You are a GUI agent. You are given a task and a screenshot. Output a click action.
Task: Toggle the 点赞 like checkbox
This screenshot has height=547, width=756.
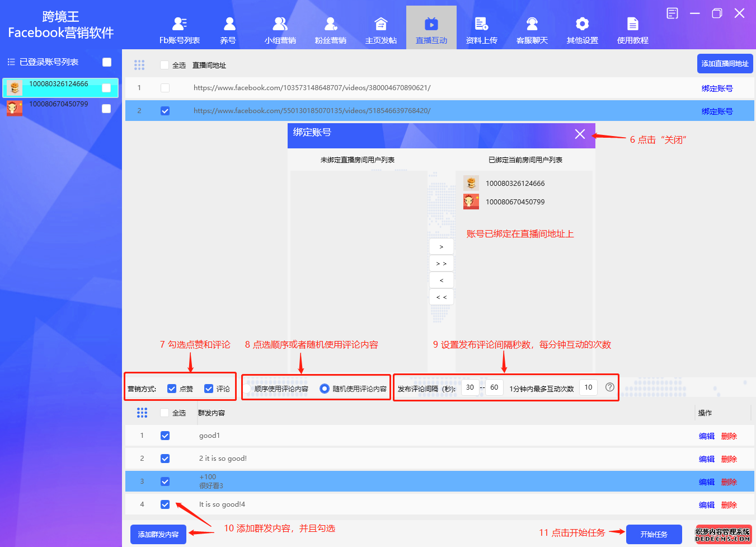[x=172, y=389]
